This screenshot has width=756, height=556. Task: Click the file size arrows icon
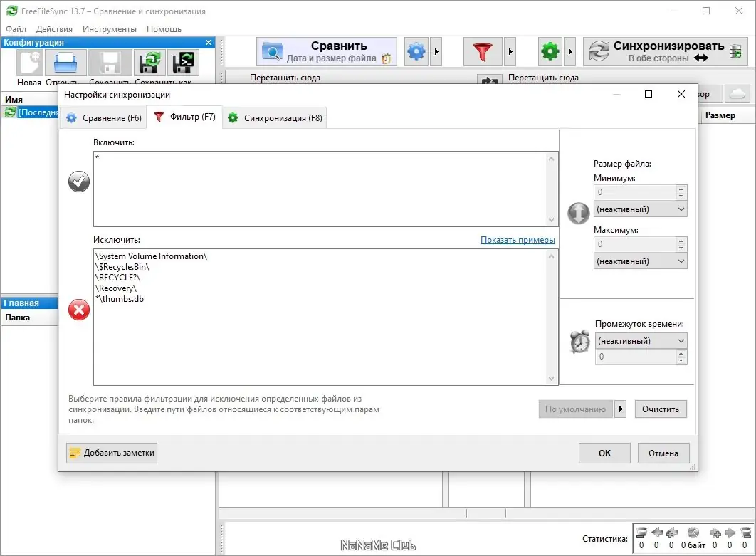[x=579, y=213]
